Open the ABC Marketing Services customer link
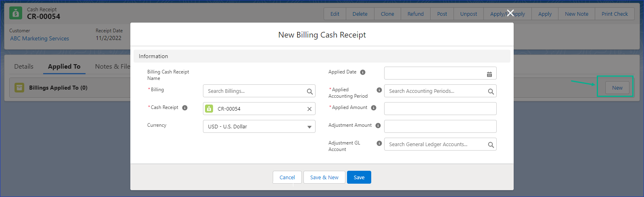Viewport: 644px width, 197px height. coord(40,39)
